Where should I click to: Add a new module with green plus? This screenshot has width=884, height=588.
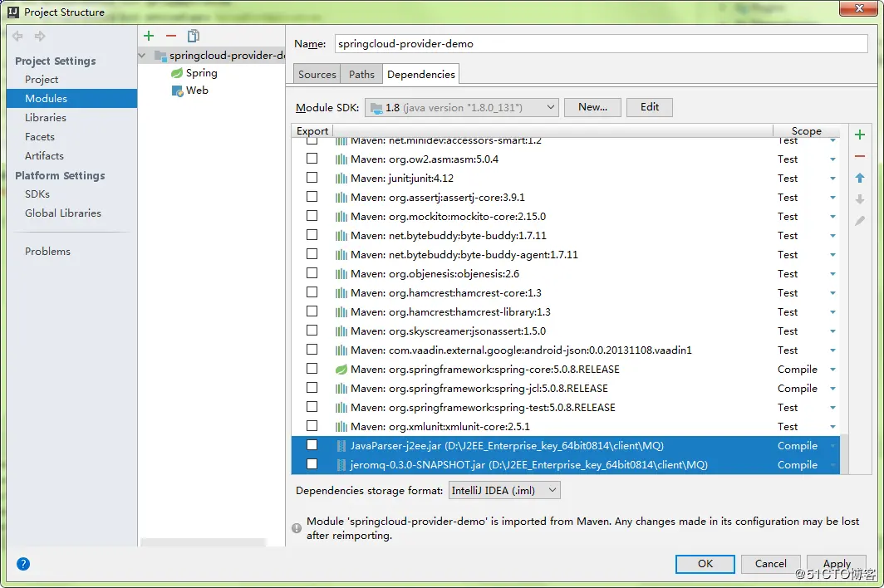coord(149,36)
